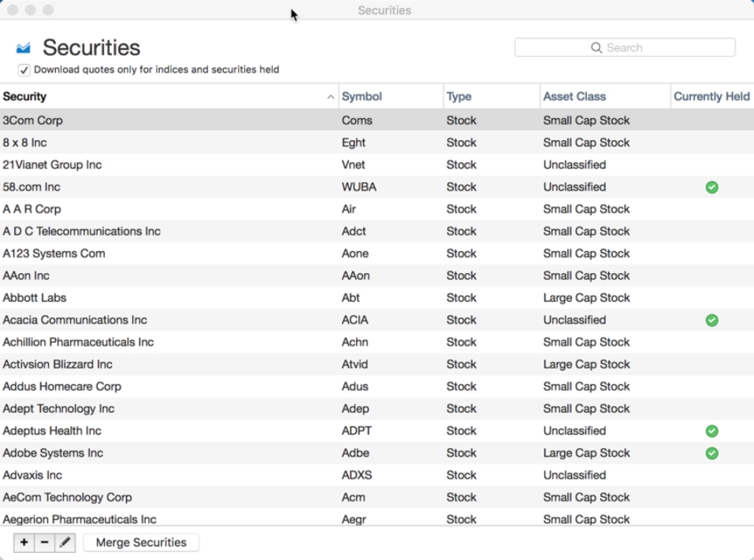Click green checkmark for Acacia Communications
The image size is (754, 560).
711,321
